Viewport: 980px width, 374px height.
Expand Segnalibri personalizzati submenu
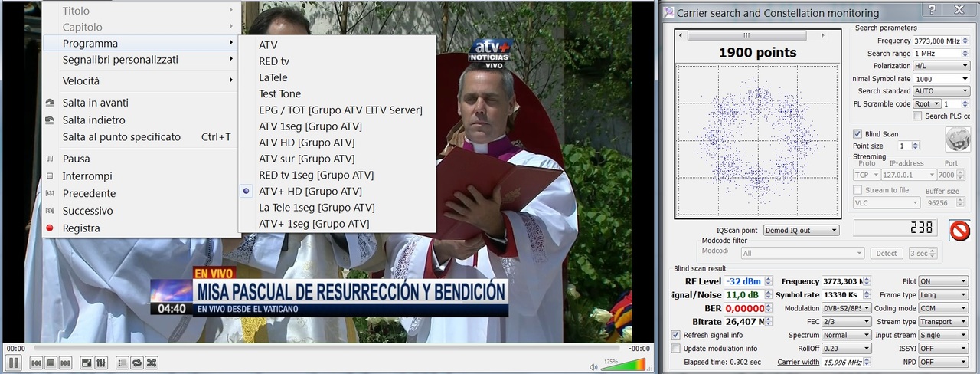142,59
